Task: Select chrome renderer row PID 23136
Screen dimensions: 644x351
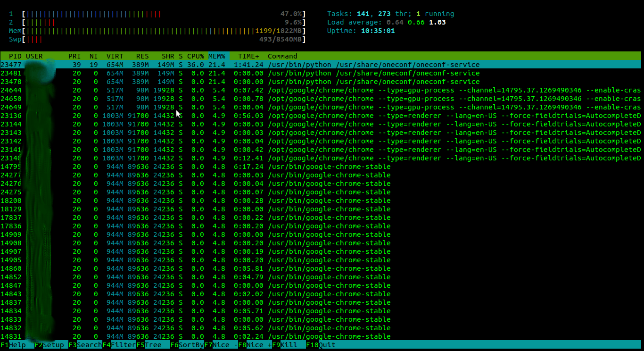Action: [321, 116]
